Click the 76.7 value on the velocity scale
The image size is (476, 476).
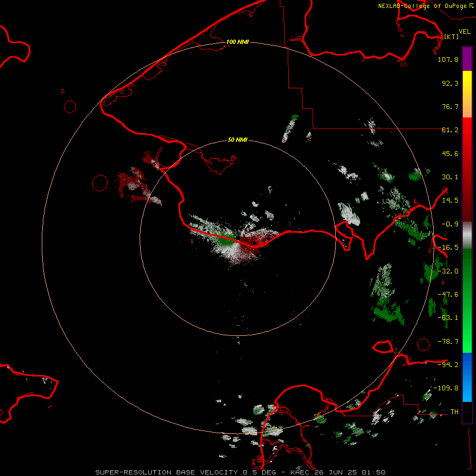click(450, 106)
